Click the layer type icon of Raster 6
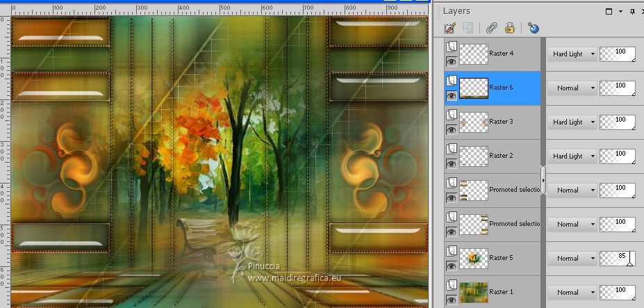The height and width of the screenshot is (308, 644). tap(452, 80)
